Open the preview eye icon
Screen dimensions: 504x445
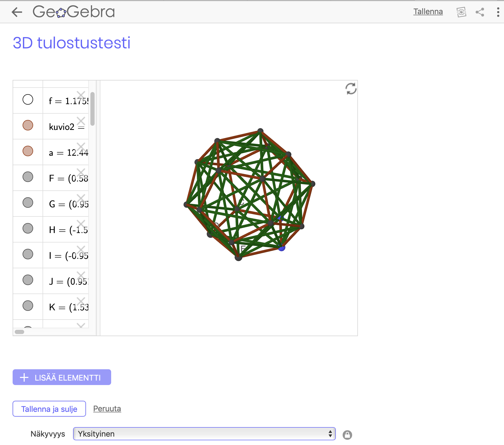(461, 12)
